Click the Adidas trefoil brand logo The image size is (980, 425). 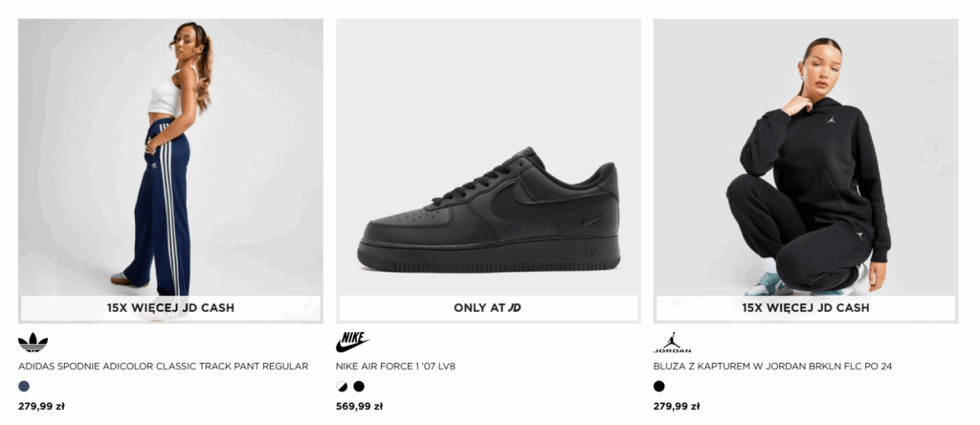pyautogui.click(x=33, y=343)
